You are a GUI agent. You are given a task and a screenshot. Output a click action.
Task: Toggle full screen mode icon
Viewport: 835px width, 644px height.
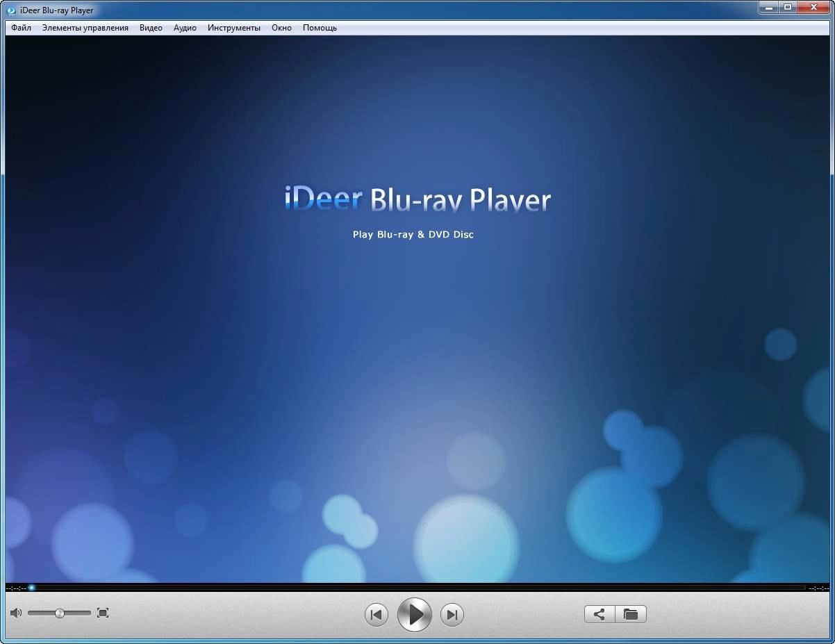(103, 613)
